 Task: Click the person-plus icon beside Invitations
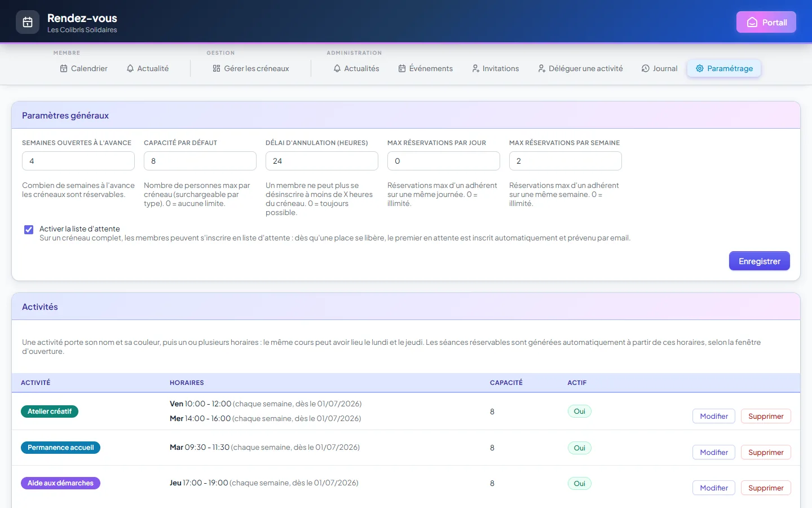point(476,68)
